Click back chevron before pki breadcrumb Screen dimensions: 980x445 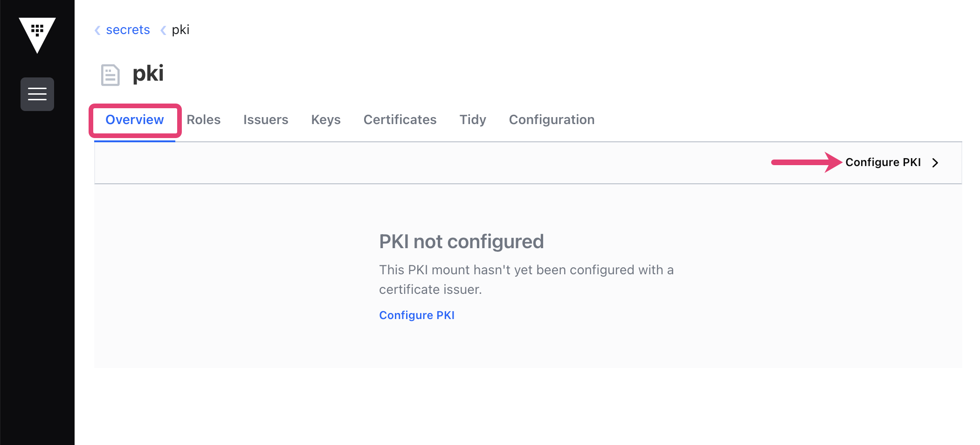[x=163, y=30]
